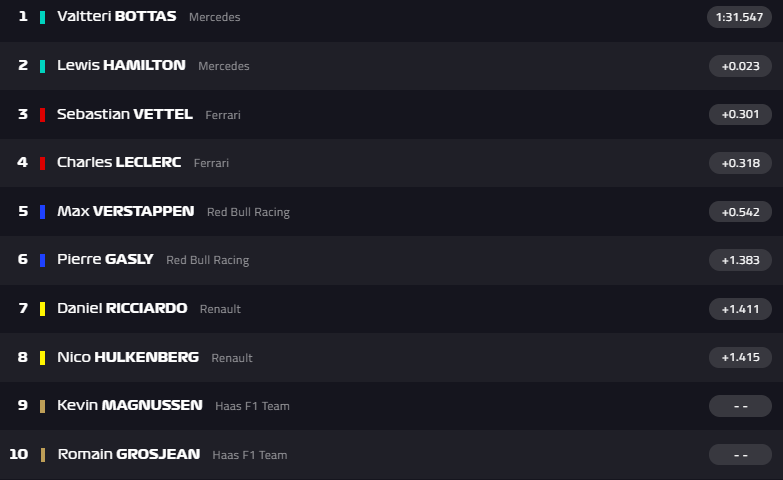Image resolution: width=783 pixels, height=480 pixels.
Task: Click the 1:31.547 lap time badge
Action: pos(740,17)
